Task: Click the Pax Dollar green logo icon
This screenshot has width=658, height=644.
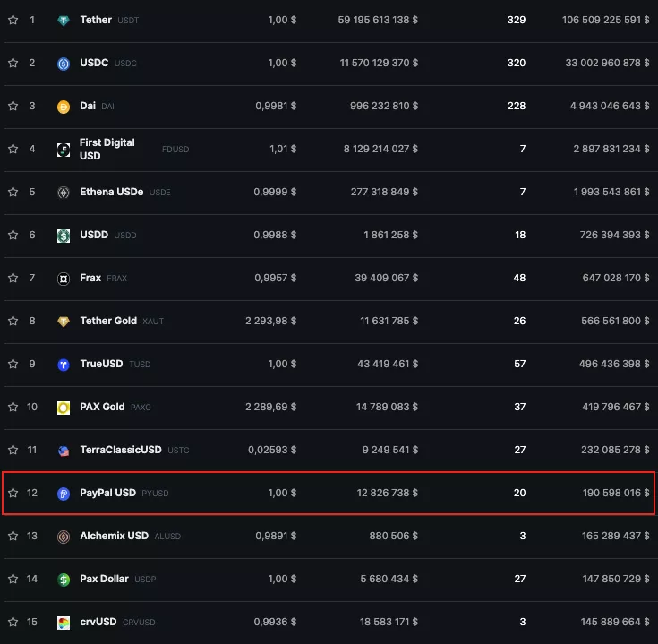Action: (64, 580)
